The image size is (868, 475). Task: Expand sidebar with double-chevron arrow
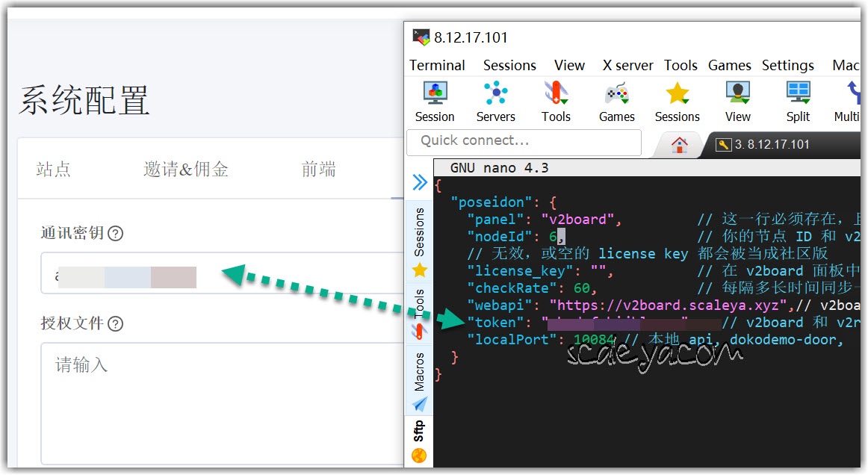(x=420, y=182)
